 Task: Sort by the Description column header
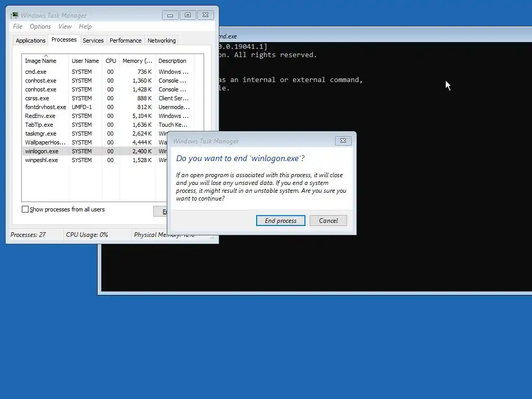tap(175, 61)
